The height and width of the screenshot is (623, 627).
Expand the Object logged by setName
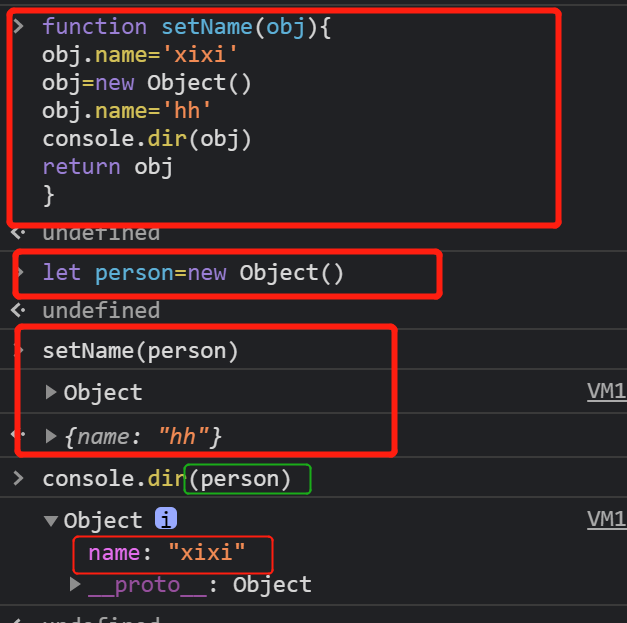(x=51, y=392)
